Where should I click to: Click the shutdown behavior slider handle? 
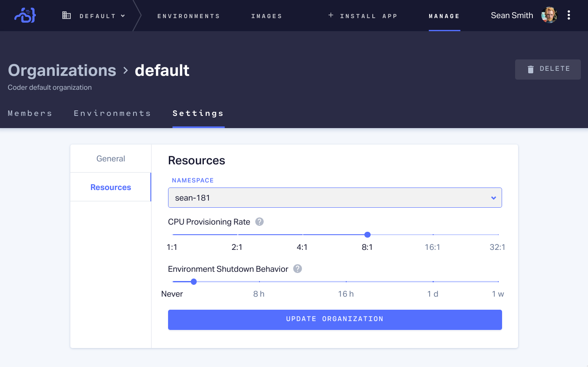tap(194, 281)
